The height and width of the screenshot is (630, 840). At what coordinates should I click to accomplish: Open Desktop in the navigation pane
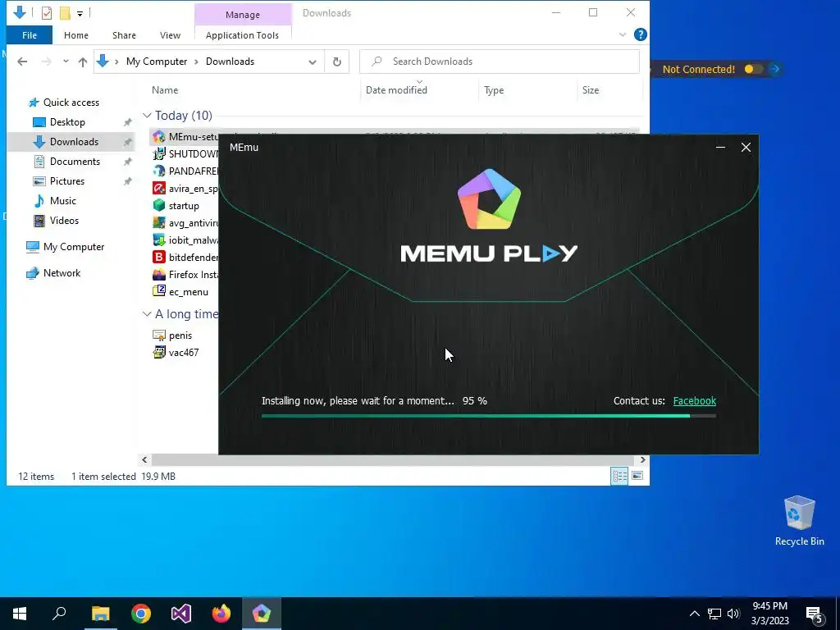(67, 122)
